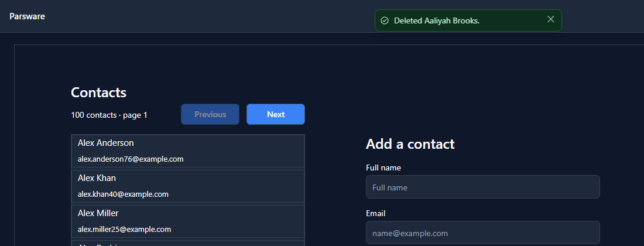The image size is (644, 246).
Task: Select the Alex Khan contact row
Action: click(x=188, y=186)
